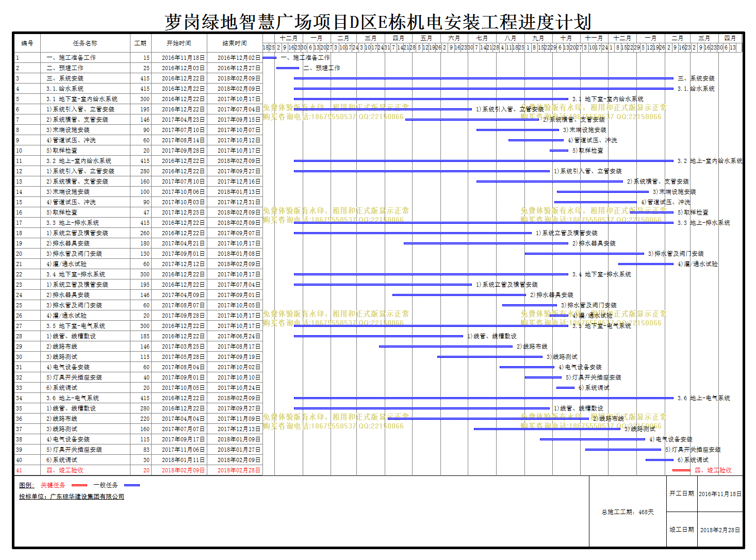Select task name 3.2 地上-室内给水系统 in row 11
Image resolution: width=756 pixels, height=560 pixels.
[x=79, y=161]
